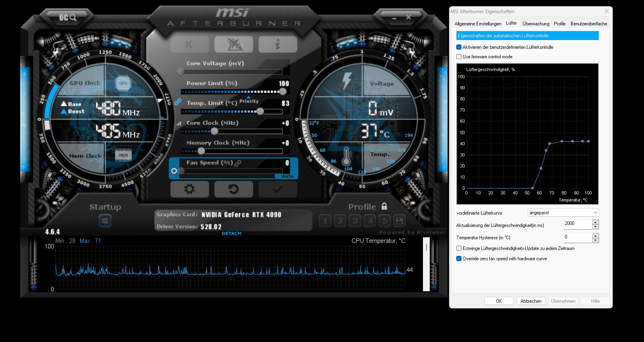The image size is (644, 342).
Task: Click the Temperatur Hysterese input field
Action: coord(578,238)
